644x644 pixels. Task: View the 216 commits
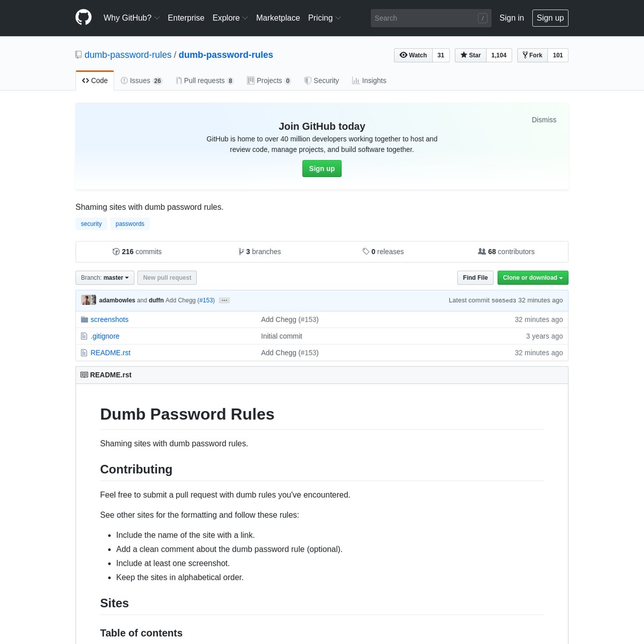(x=137, y=252)
